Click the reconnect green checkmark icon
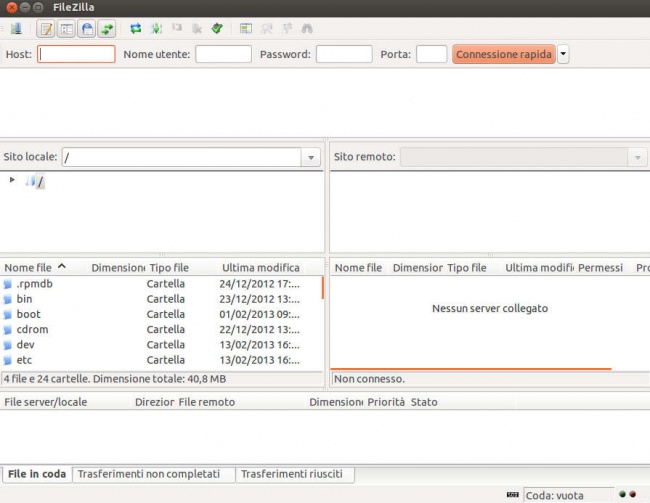650x503 pixels. (x=217, y=28)
